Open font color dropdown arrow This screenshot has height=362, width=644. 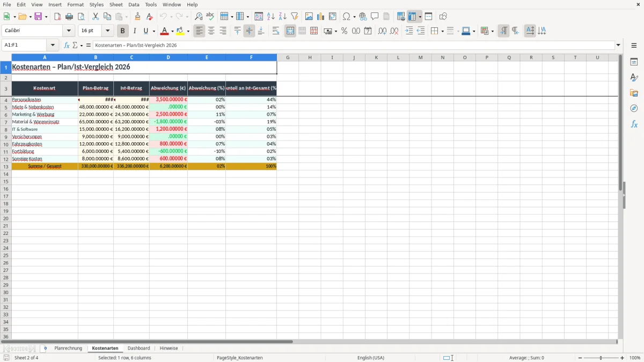[x=172, y=31]
